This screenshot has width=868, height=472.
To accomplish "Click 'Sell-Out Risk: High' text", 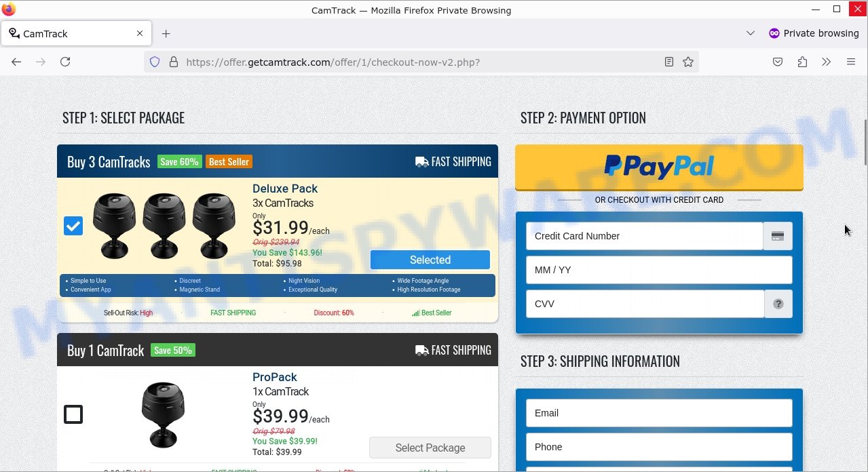I will pyautogui.click(x=128, y=313).
